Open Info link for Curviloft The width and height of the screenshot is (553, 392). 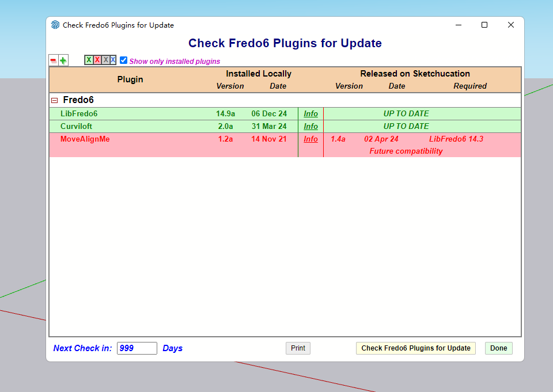pyautogui.click(x=310, y=127)
